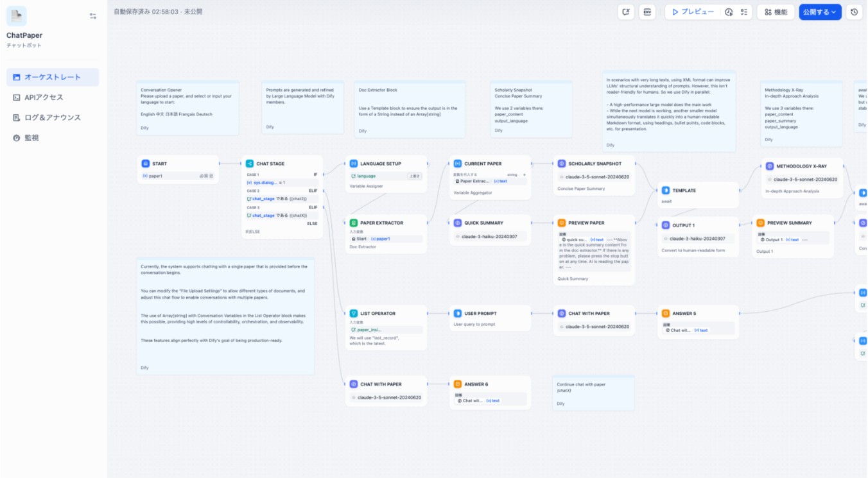Select the START node icon
Screen dimensions: 868x478
[146, 164]
